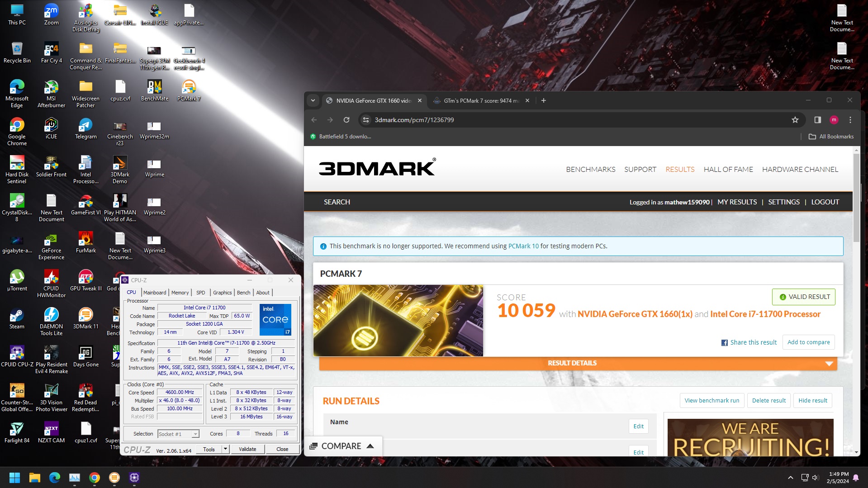Open the CPUID HWMonitor desktop icon
This screenshot has width=868, height=488.
pyautogui.click(x=51, y=284)
